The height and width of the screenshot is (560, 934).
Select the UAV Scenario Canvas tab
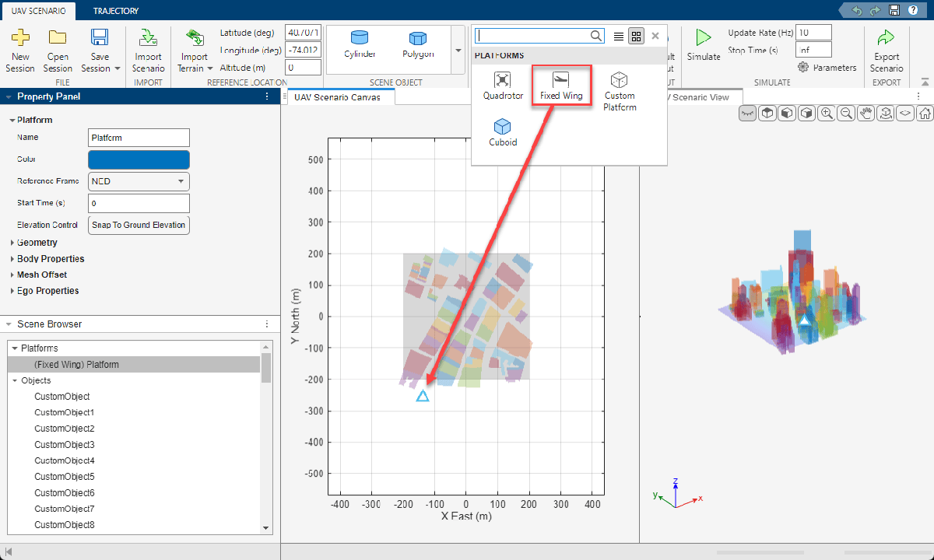337,97
